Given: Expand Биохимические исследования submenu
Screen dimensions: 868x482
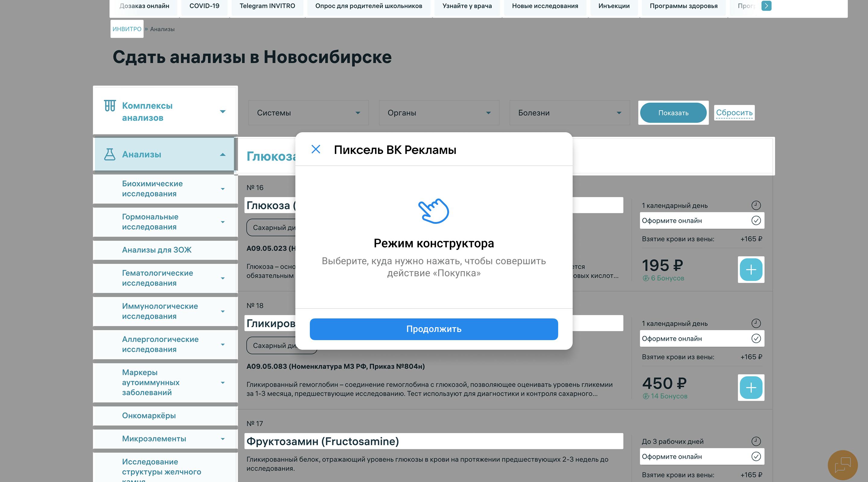Looking at the screenshot, I should (x=222, y=189).
